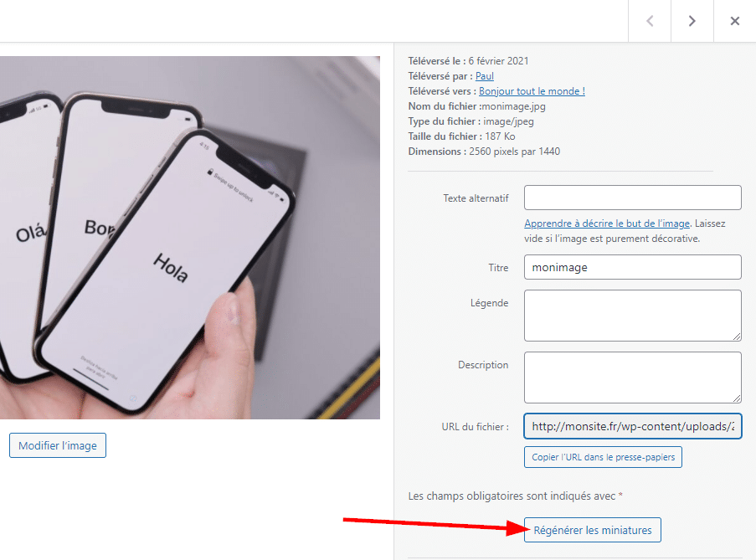Select the URL du fichier field
This screenshot has width=756, height=560.
[x=632, y=426]
